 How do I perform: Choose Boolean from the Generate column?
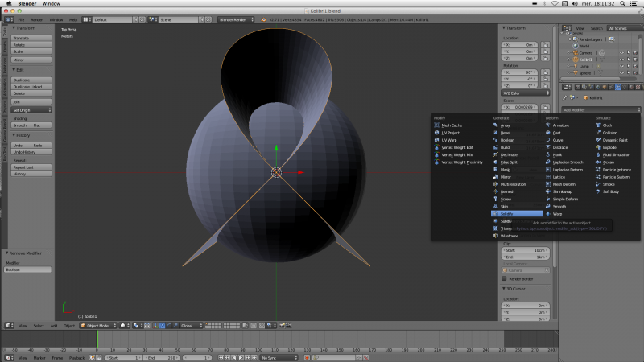coord(507,140)
